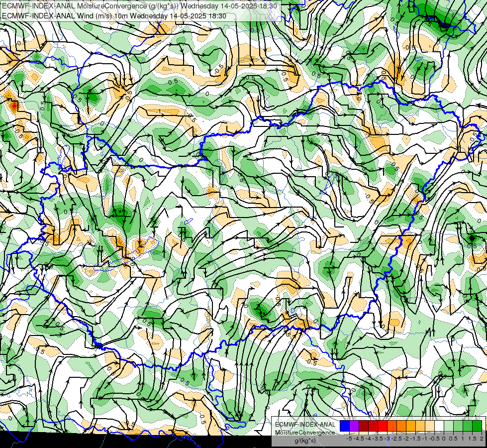This screenshot has width=487, height=448.
Task: Click the Wind 10m title line in header
Action: [114, 16]
